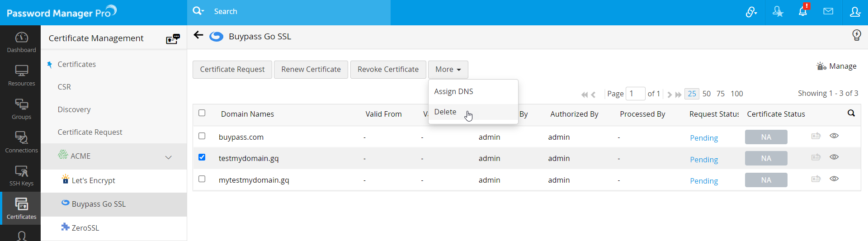868x241 pixels.
Task: Set 75 rows per page
Action: [721, 94]
